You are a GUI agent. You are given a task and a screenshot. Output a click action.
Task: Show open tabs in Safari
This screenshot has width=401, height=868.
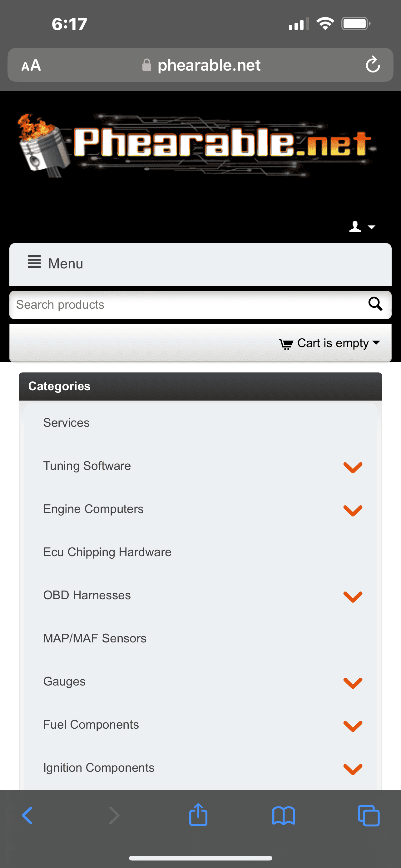click(x=368, y=816)
